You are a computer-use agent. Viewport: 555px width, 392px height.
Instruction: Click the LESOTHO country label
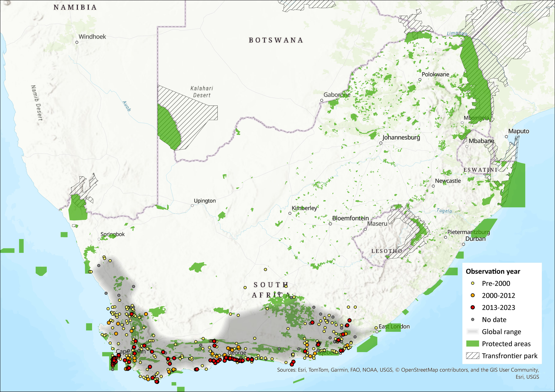pyautogui.click(x=387, y=251)
